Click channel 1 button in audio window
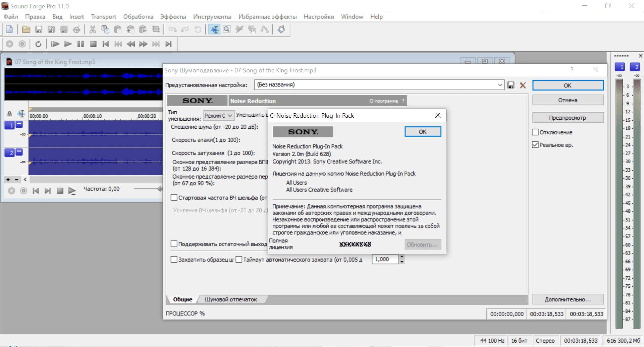Viewport: 644px width, 347px height. click(x=9, y=125)
